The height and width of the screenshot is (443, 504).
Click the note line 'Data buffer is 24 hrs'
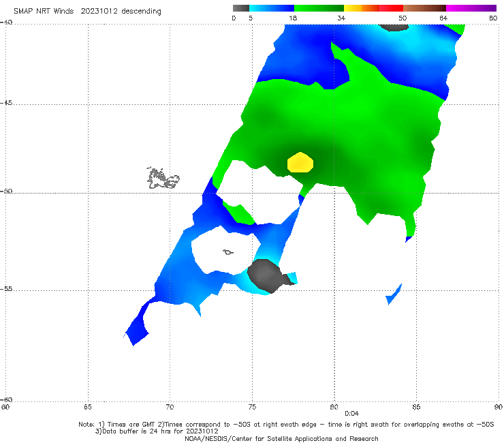(157, 431)
